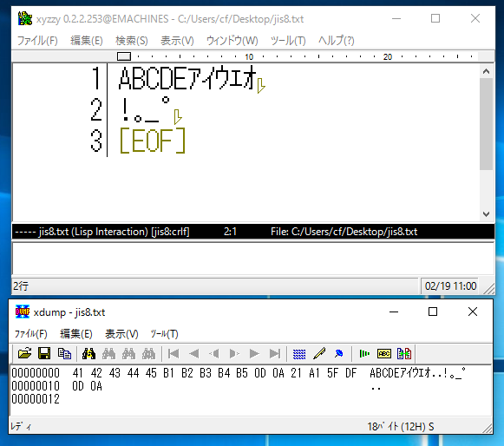Open xyzzy 検索(S) menu
Image resolution: width=504 pixels, height=446 pixels.
click(x=132, y=41)
